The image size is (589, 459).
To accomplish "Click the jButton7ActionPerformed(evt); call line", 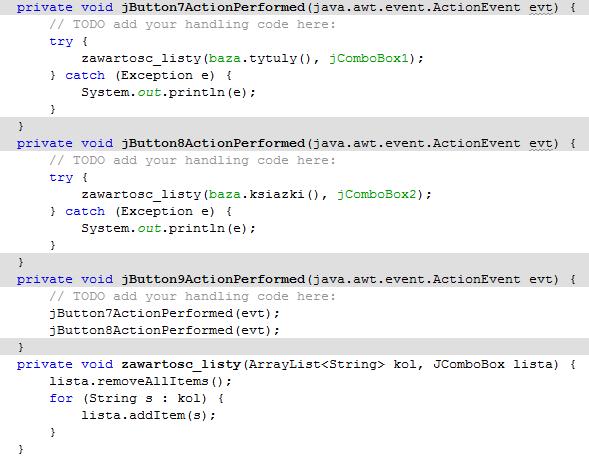I will (x=165, y=314).
